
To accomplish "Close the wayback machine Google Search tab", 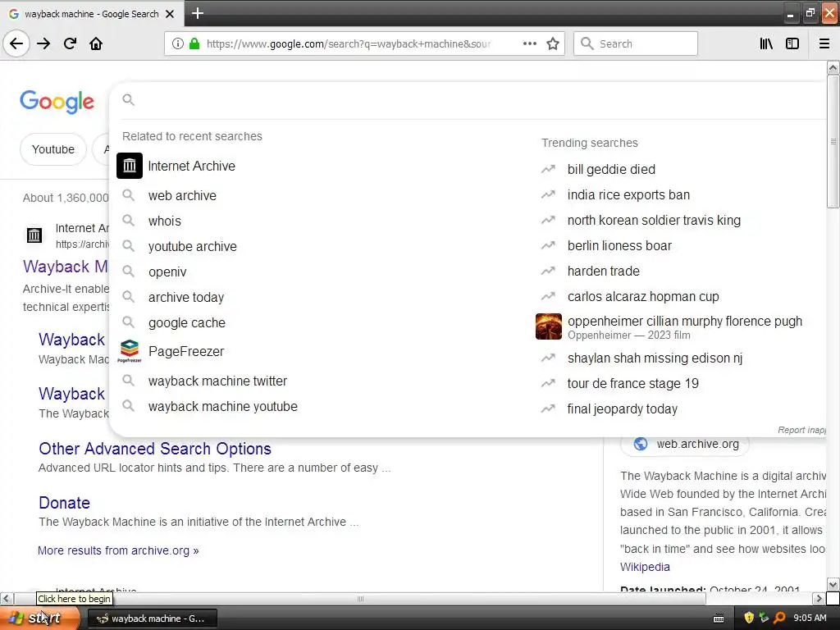I will click(170, 14).
